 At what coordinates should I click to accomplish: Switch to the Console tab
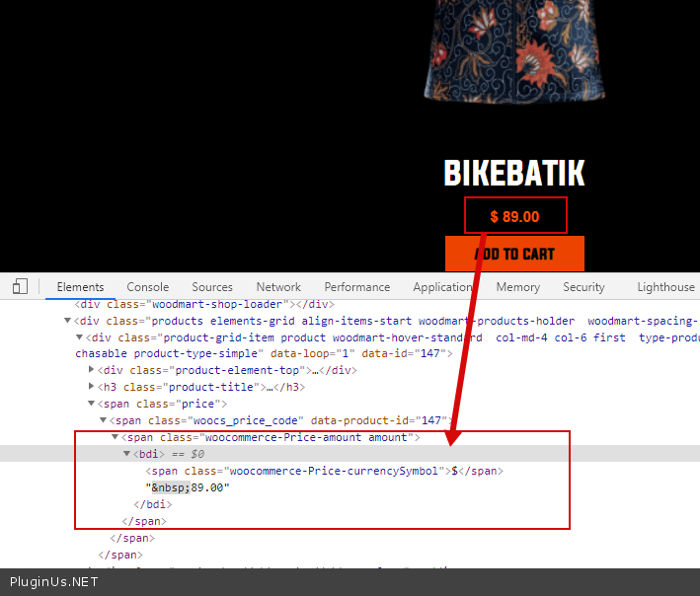[147, 287]
